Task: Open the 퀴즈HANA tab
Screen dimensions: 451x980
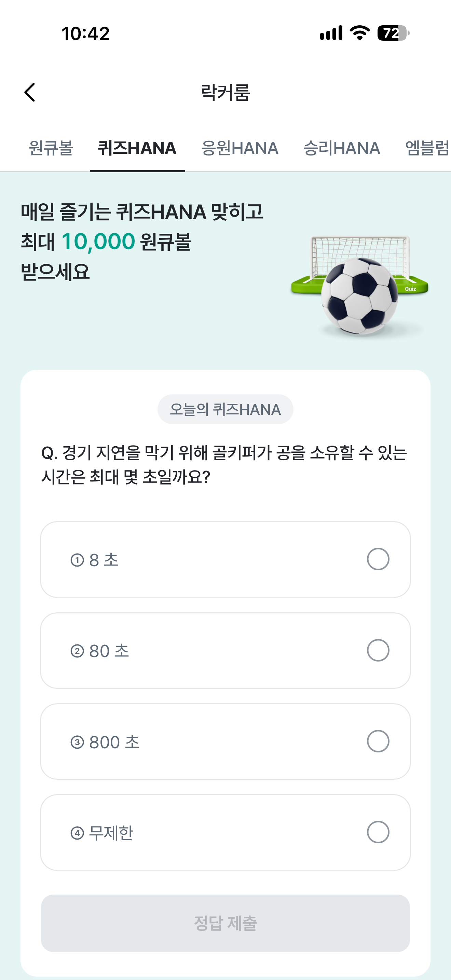Action: [137, 148]
